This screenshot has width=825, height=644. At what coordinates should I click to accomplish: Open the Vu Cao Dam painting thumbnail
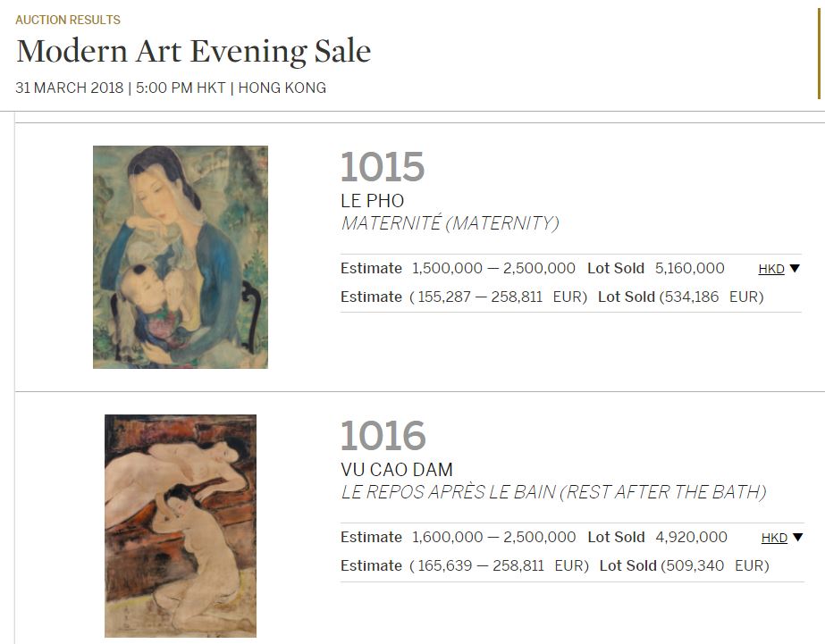[x=181, y=525]
